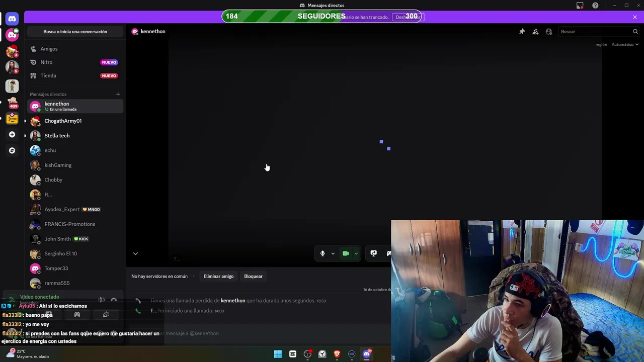
Task: Click kennethon name in missed call message
Action: 233,301
